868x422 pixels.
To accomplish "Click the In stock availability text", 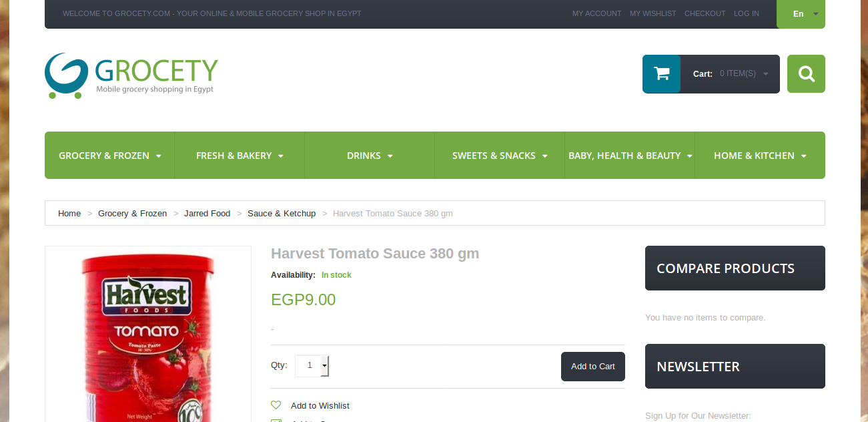I will click(x=336, y=275).
